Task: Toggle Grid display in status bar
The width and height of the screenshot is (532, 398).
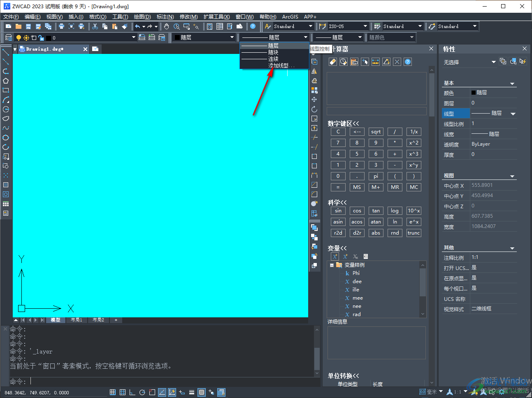Action: 123,392
